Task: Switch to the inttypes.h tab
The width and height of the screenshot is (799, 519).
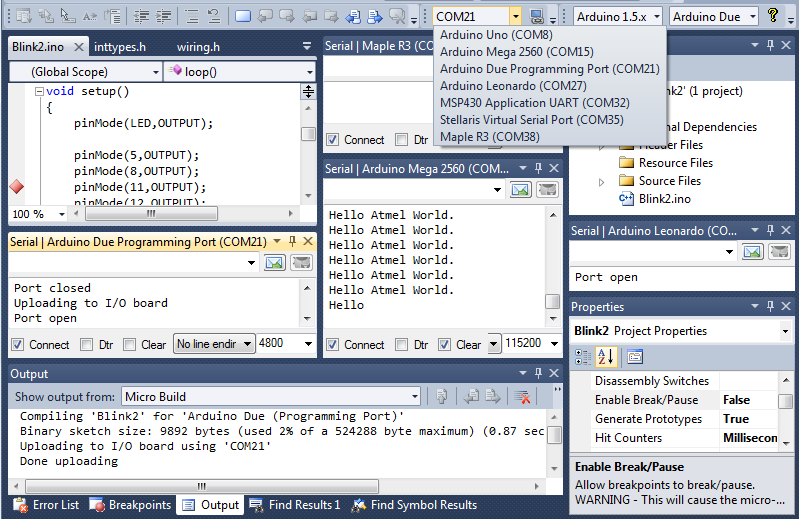Action: click(x=120, y=47)
